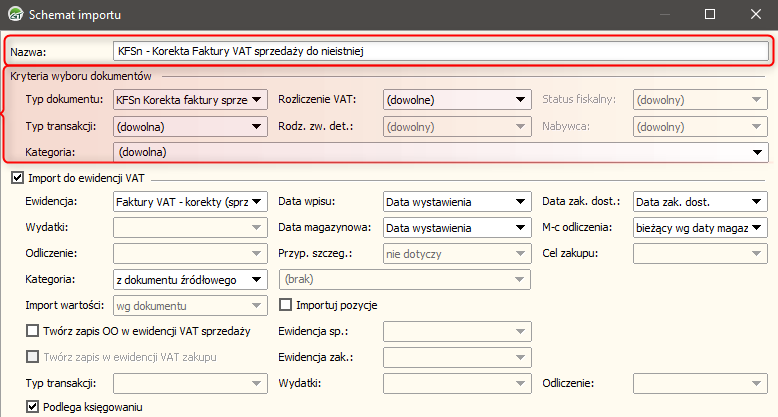This screenshot has width=778, height=417.
Task: Maximize the Schemat importu window
Action: point(710,14)
